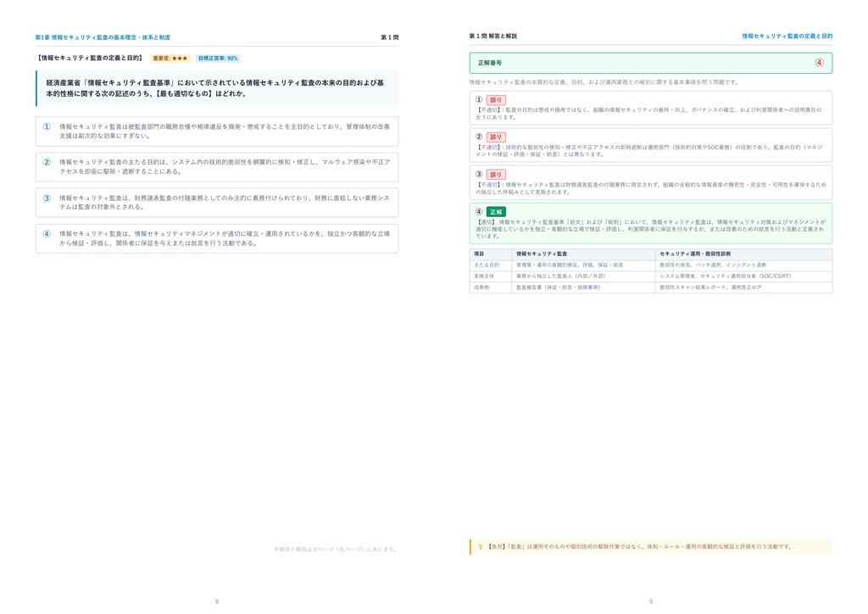Viewport: 868px width, 614px height.
Task: Click the 目標正答率: 90% badge
Action: click(x=218, y=59)
